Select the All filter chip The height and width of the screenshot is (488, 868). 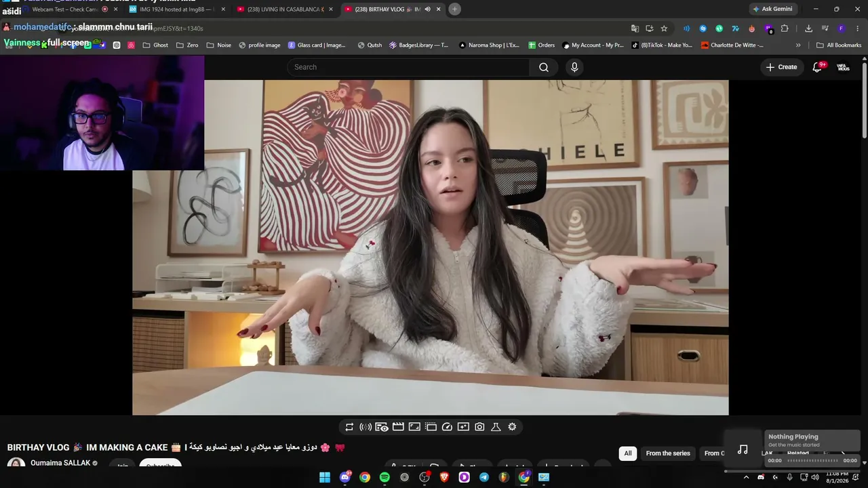coord(628,453)
